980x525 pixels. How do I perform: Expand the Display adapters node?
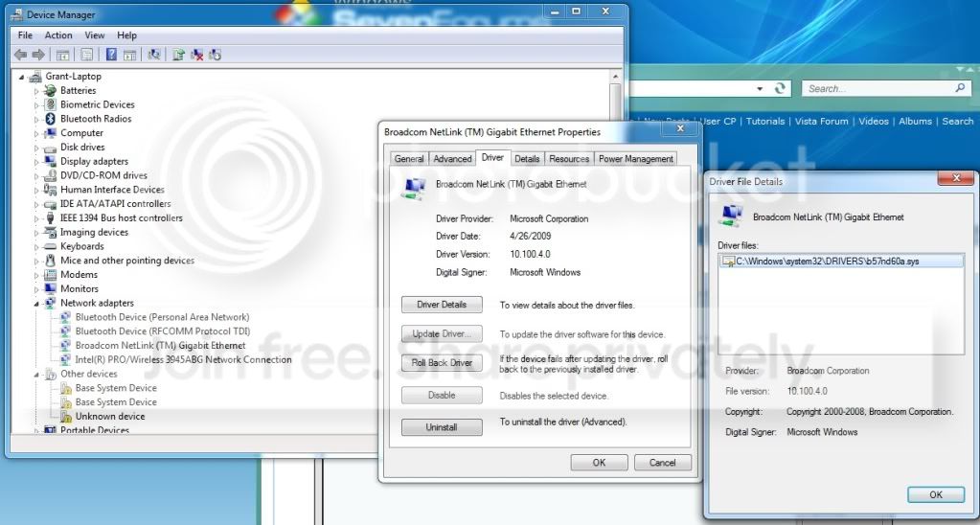tap(36, 162)
